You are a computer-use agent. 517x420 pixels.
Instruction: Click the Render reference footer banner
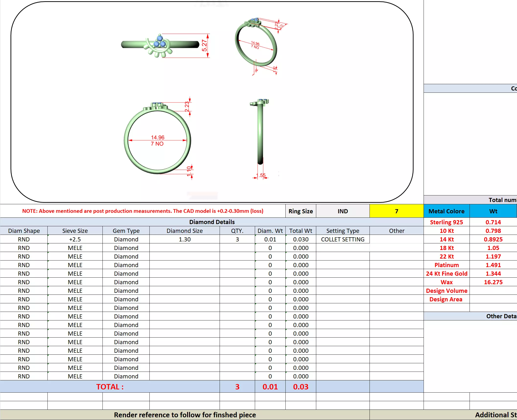[x=185, y=415]
